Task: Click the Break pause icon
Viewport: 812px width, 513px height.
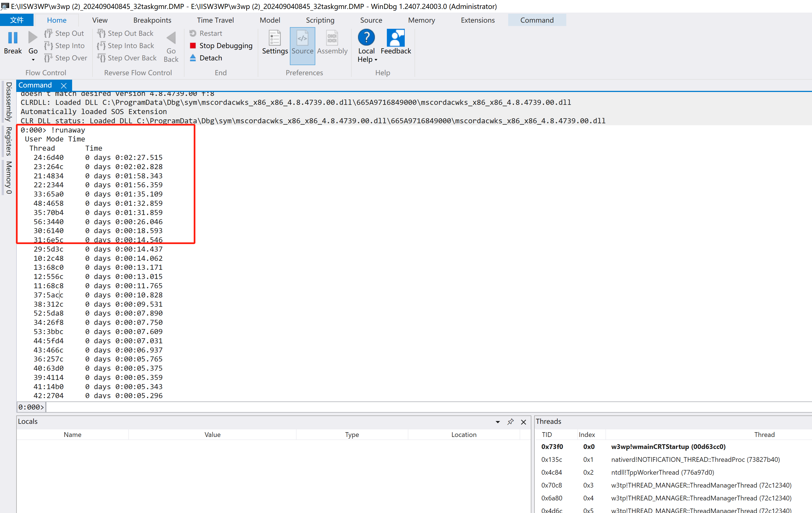Action: tap(13, 38)
